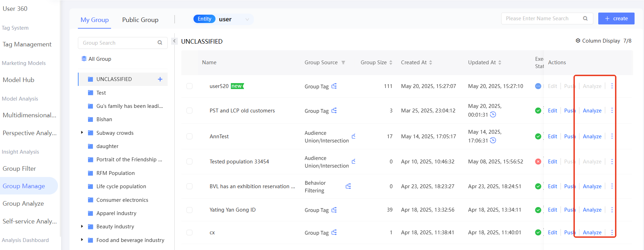Open more options for PST and LCP row
The height and width of the screenshot is (250, 644).
click(x=612, y=110)
